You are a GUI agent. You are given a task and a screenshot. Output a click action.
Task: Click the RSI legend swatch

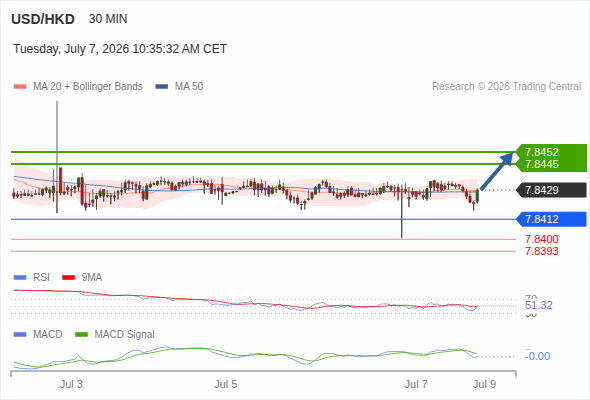20,278
